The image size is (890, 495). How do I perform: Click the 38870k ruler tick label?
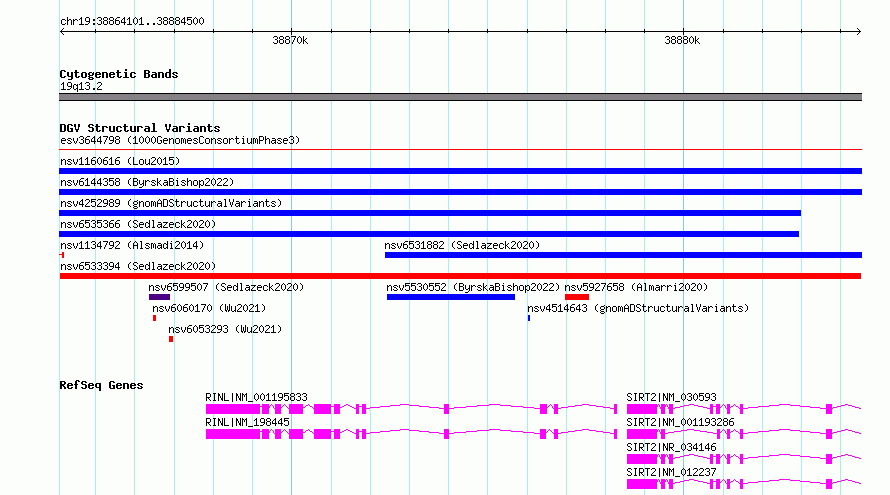[x=290, y=40]
